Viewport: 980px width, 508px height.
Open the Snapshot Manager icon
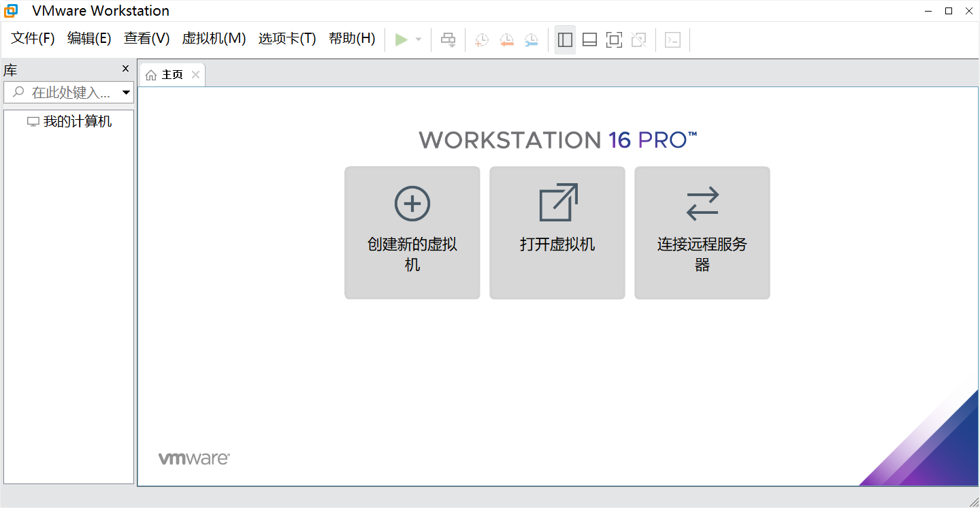(x=532, y=39)
